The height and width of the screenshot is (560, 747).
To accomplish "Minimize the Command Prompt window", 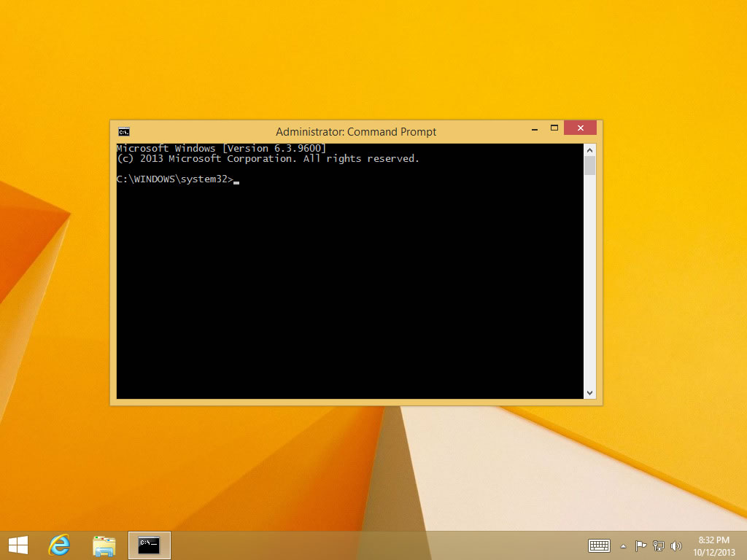I will point(535,128).
